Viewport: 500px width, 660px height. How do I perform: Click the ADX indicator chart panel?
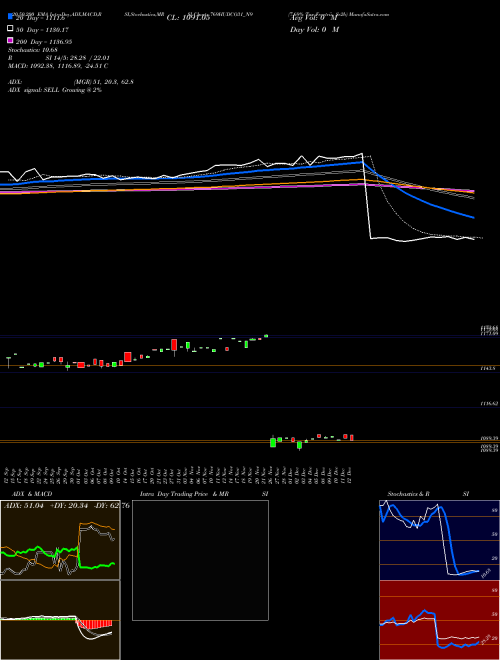point(60,540)
